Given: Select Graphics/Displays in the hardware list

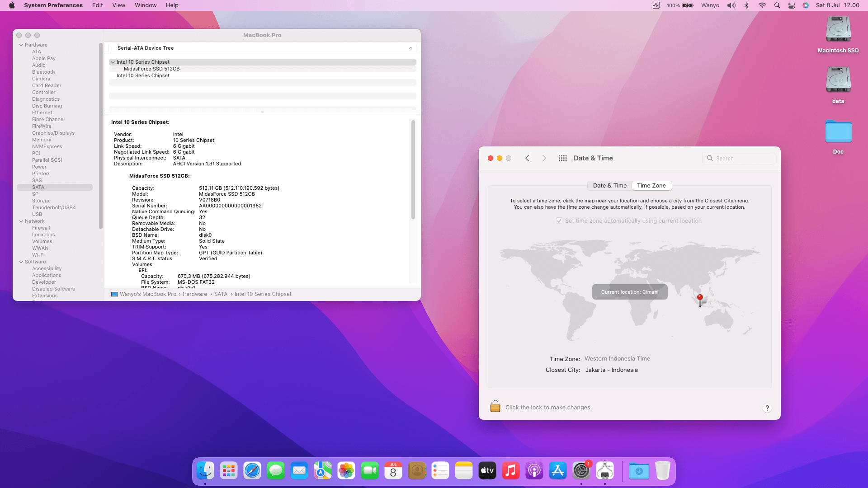Looking at the screenshot, I should tap(53, 133).
